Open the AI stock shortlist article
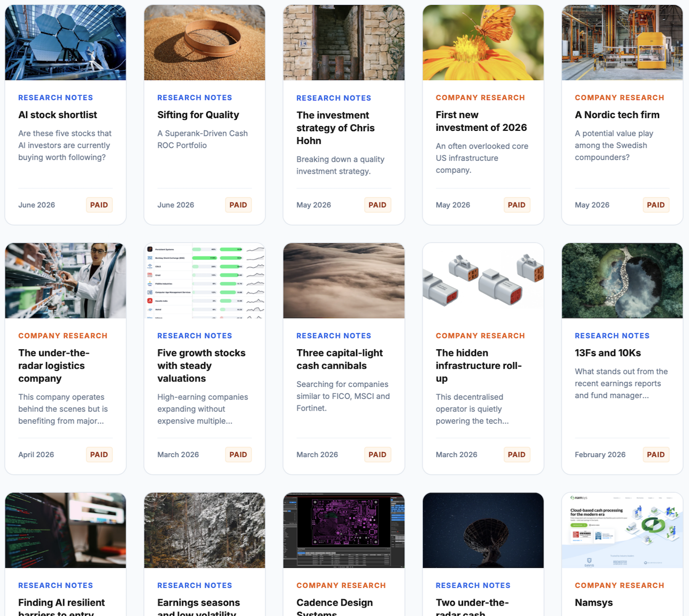This screenshot has height=616, width=689. (58, 115)
